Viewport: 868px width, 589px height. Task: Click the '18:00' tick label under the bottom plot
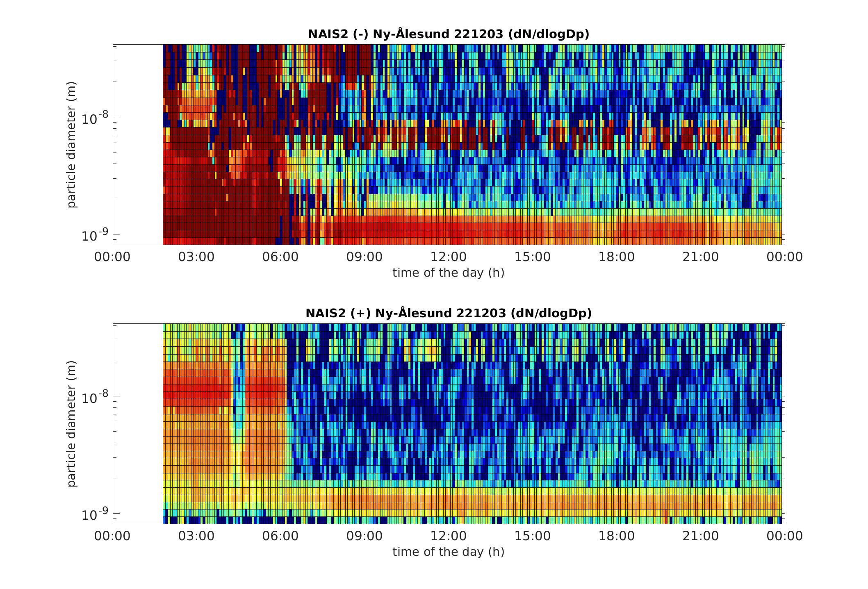point(617,536)
